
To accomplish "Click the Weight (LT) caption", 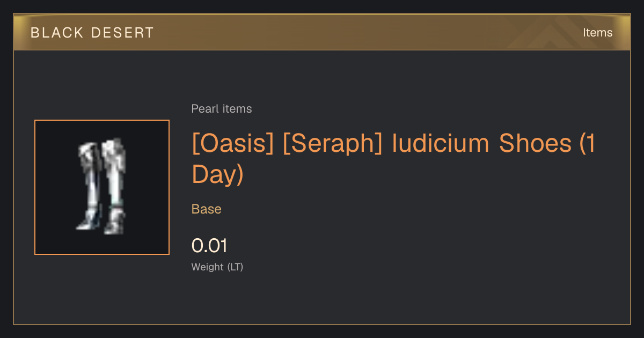I will click(x=217, y=267).
